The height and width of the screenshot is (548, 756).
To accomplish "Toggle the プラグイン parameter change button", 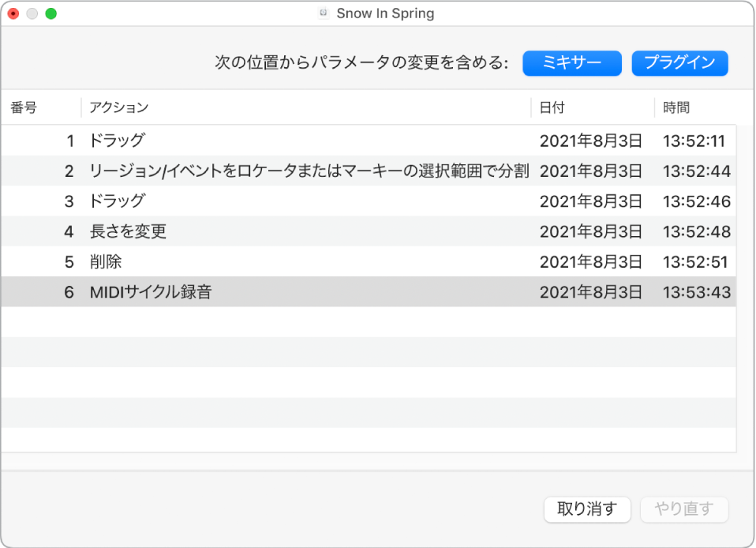I will [679, 63].
